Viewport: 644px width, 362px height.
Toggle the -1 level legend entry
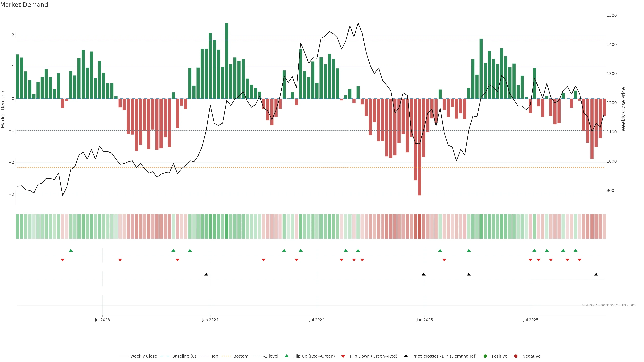click(271, 356)
